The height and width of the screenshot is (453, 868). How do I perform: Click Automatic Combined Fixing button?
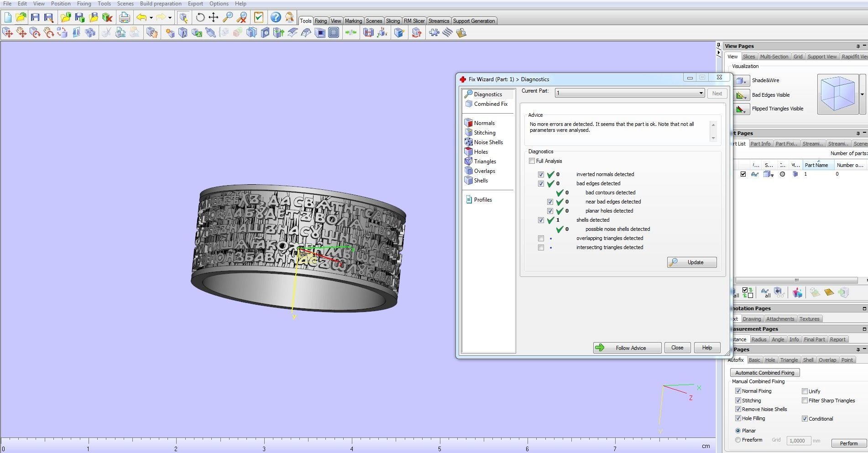click(x=765, y=373)
